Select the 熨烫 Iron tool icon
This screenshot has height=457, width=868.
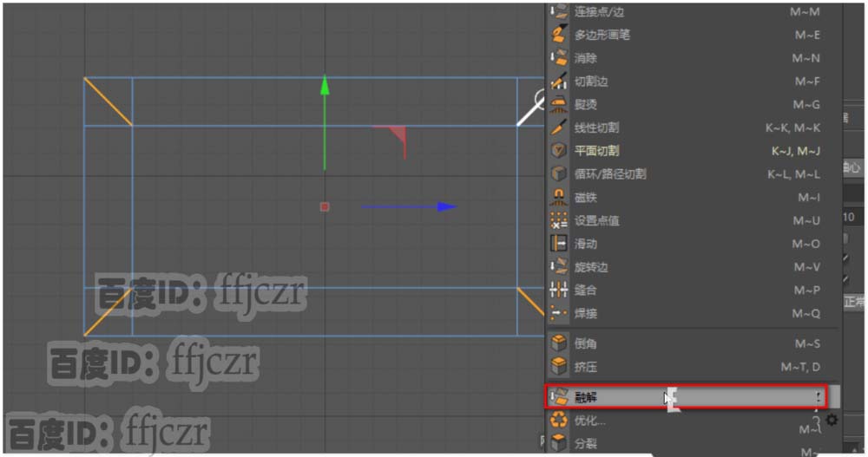click(x=558, y=104)
